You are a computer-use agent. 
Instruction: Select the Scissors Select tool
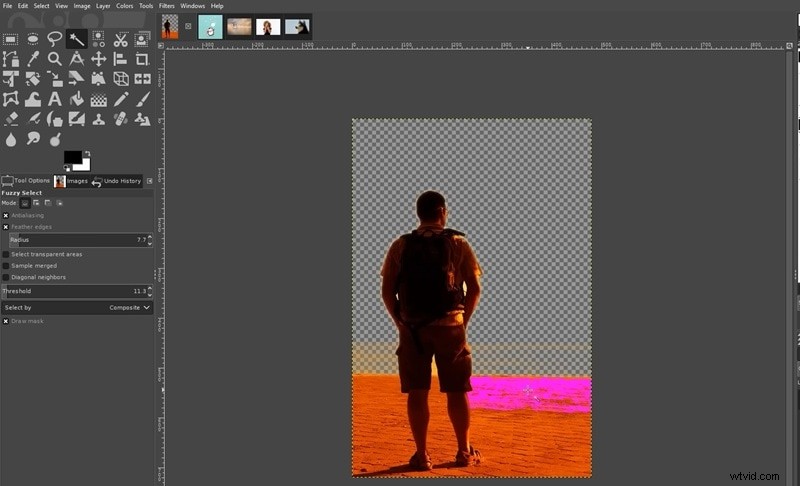(x=120, y=39)
